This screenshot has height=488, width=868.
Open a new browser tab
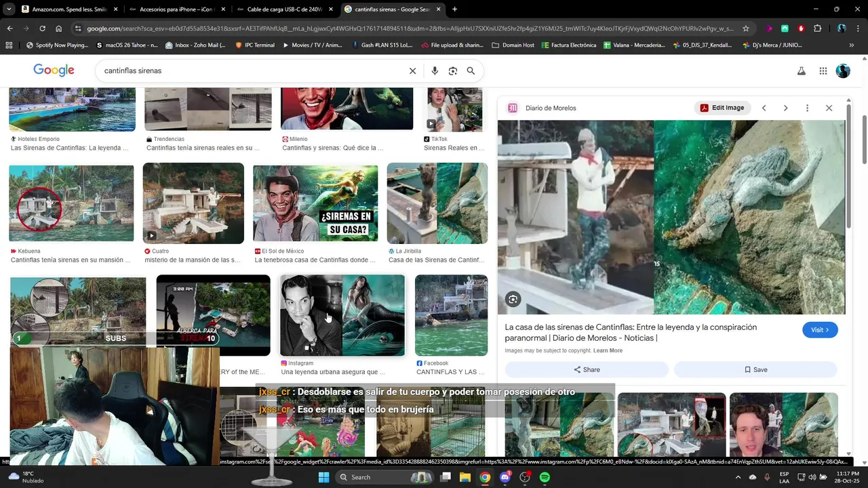[x=454, y=9]
